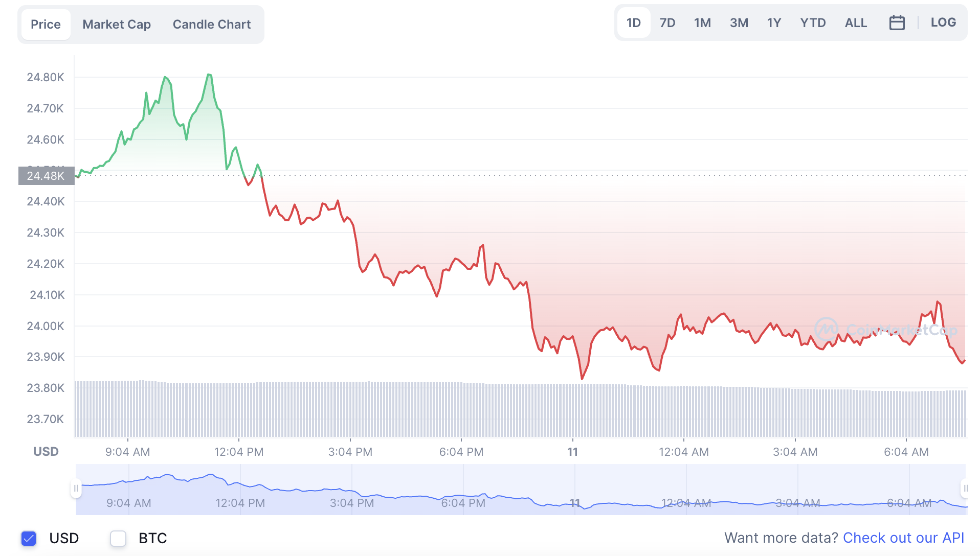Click the CoinMarketCap watermark logo
Screen dimensions: 980x556
885,330
